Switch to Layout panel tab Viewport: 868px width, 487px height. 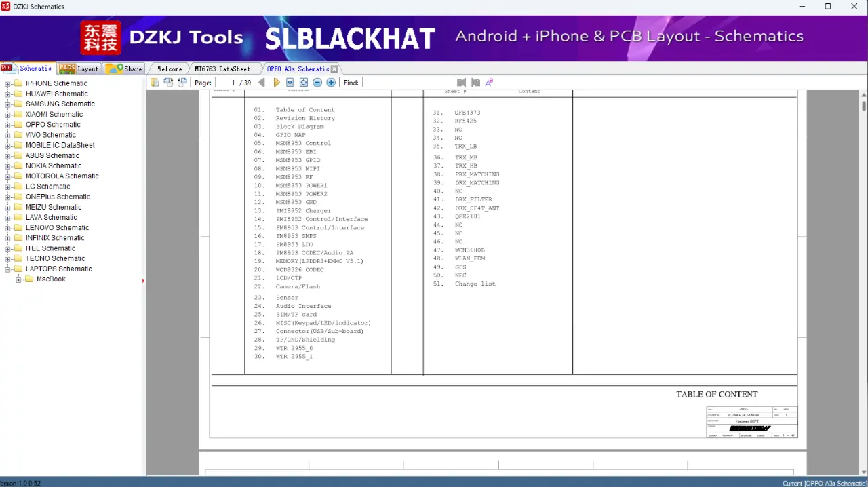79,69
